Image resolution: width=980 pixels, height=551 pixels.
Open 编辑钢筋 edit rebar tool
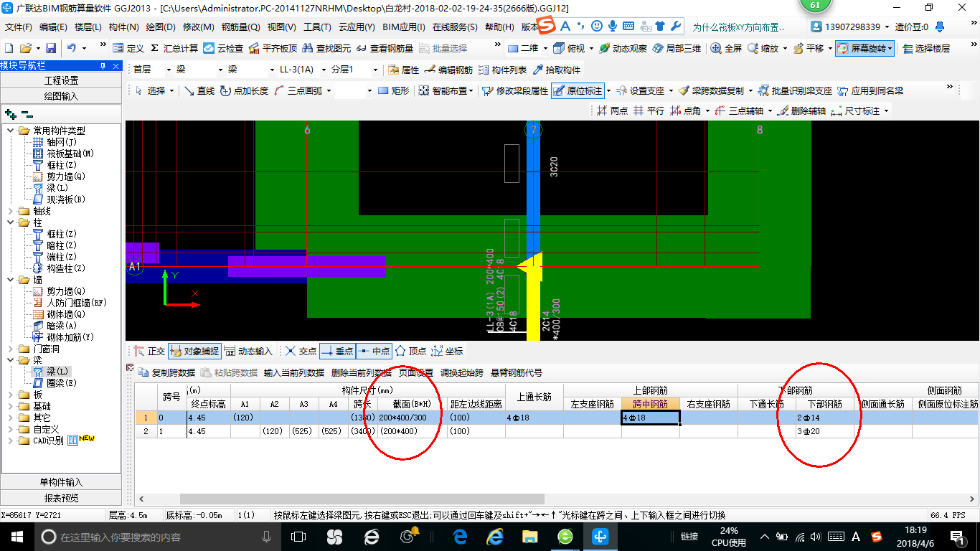coord(448,70)
